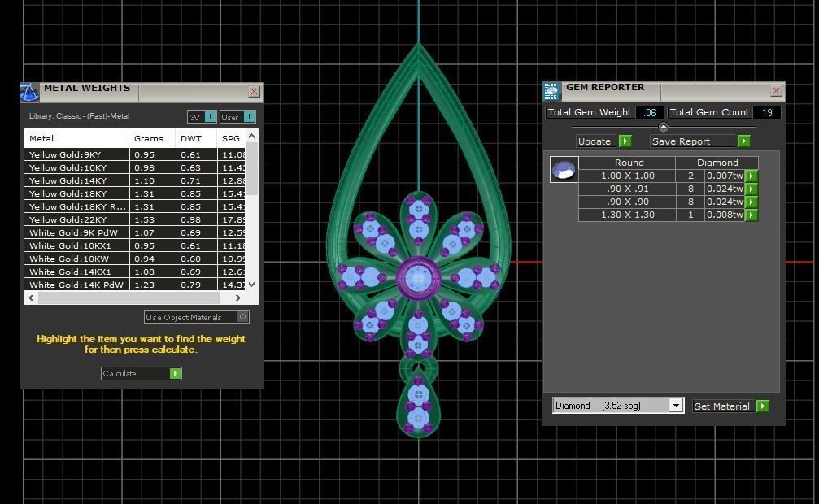Click the Calculate button
The width and height of the screenshot is (819, 504).
coord(141,373)
